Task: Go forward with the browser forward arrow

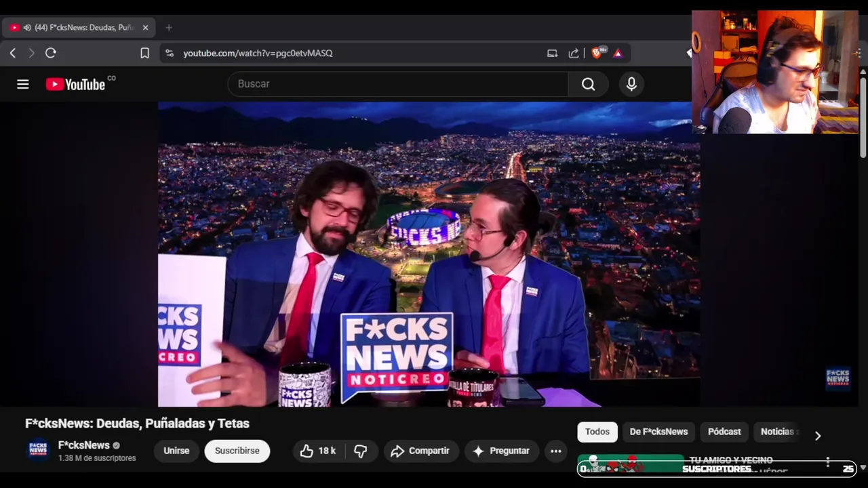Action: (x=31, y=53)
